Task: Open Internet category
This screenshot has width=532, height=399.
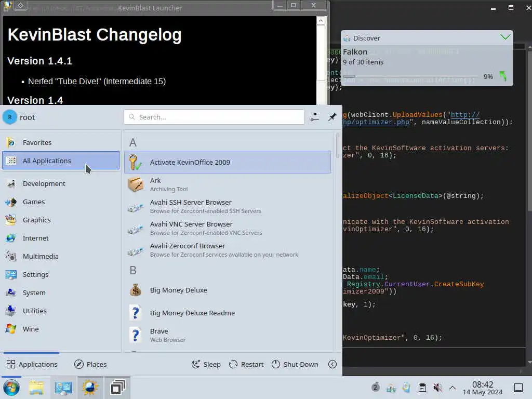Action: point(61,238)
